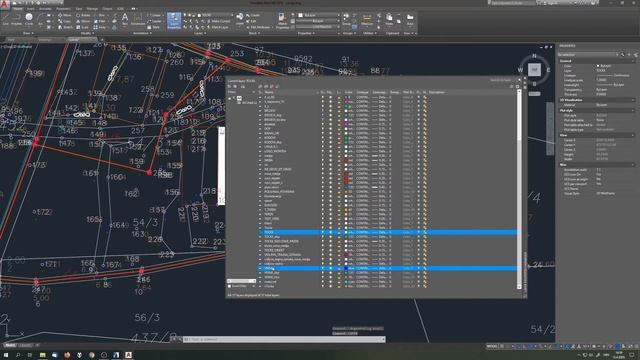Viewport: 640px width, 360px height.
Task: Choose the Move tool in Modify panel
Action: 64,15
